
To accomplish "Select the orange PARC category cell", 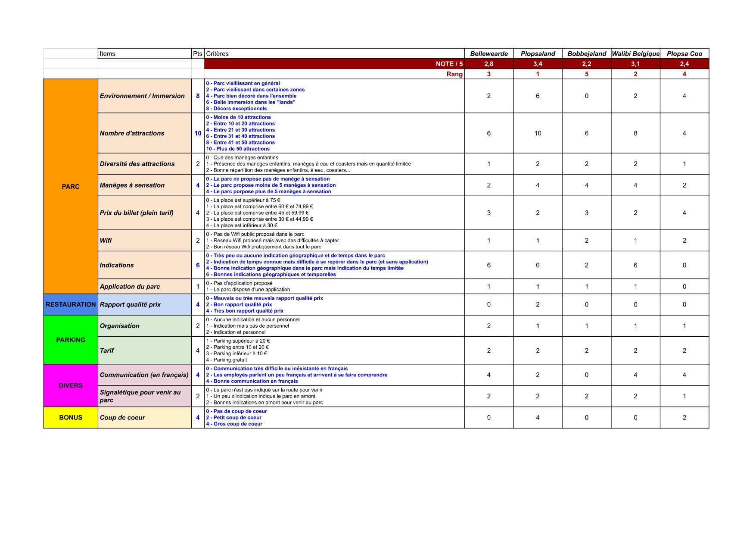I will (71, 186).
